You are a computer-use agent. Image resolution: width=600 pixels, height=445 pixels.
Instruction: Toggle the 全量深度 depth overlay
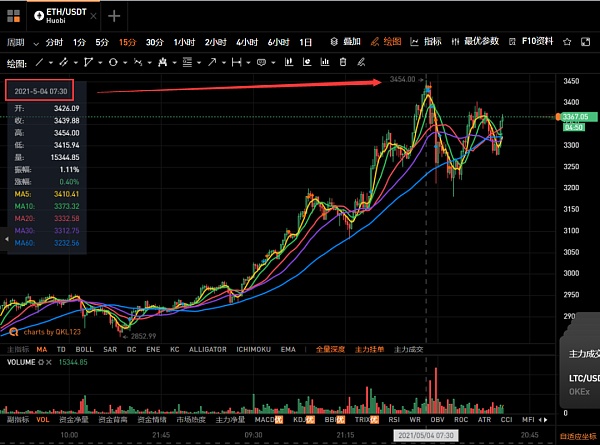[x=332, y=350]
